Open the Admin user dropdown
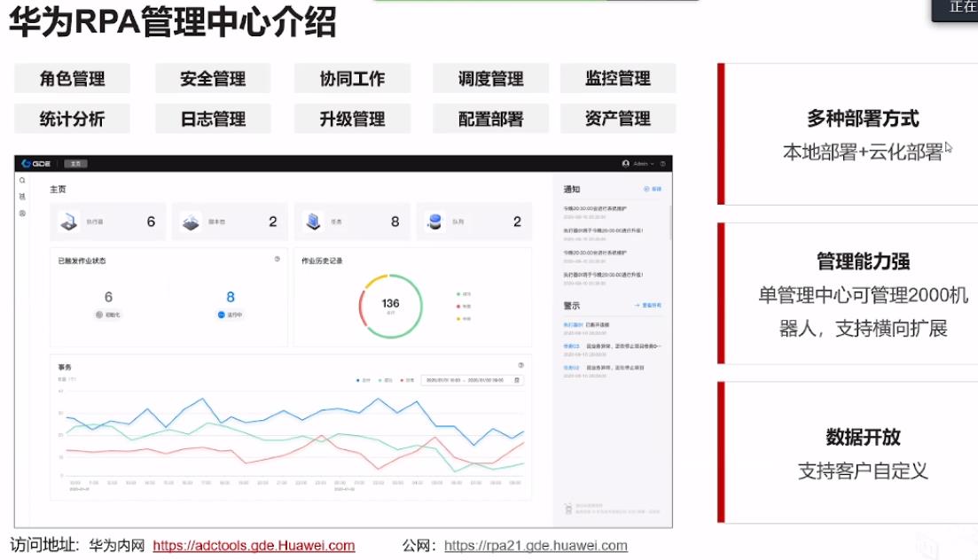The width and height of the screenshot is (978, 560). point(644,163)
